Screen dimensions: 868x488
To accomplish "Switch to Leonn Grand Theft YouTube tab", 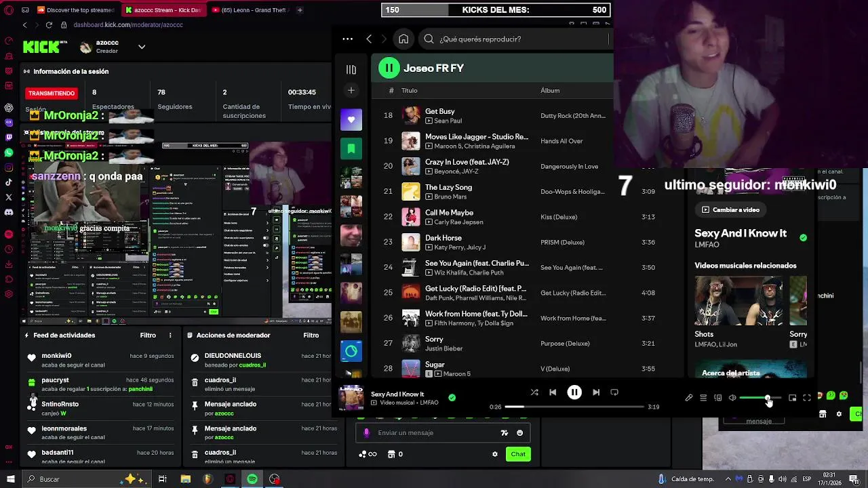I will (x=250, y=10).
